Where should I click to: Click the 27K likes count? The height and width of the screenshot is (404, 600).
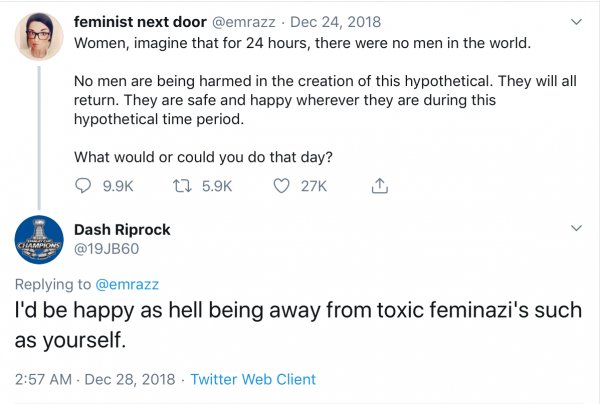[x=313, y=185]
